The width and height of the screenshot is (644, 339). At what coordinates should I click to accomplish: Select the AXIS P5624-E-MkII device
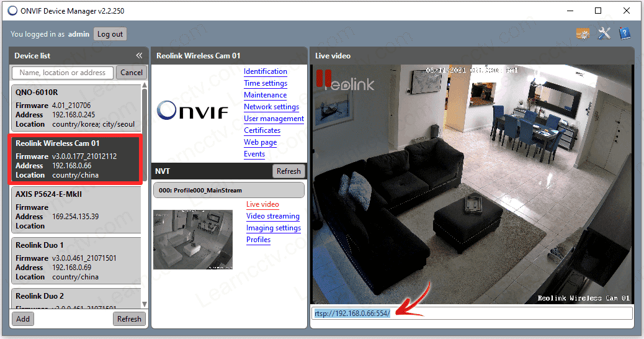tap(76, 210)
